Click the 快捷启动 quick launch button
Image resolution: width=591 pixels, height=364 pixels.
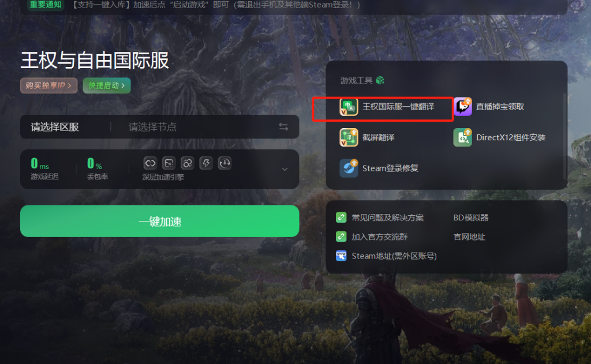[107, 85]
